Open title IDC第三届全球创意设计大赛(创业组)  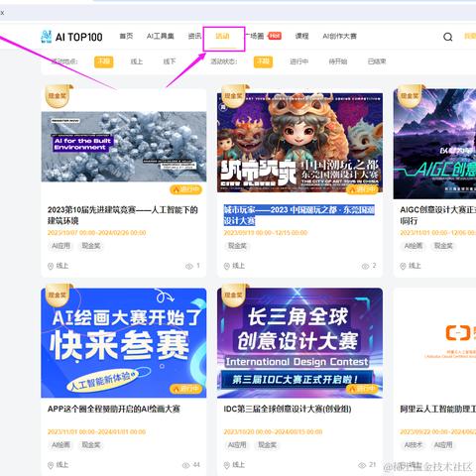click(288, 409)
